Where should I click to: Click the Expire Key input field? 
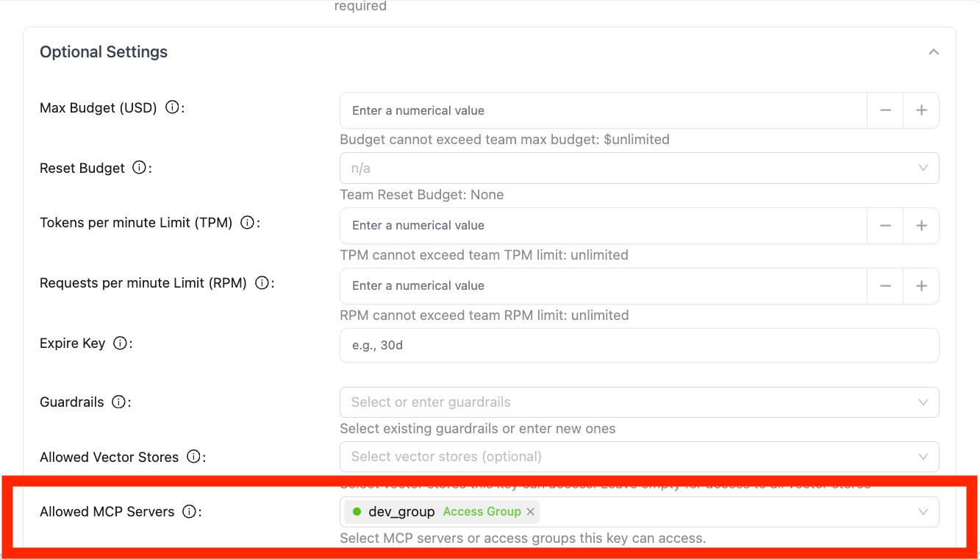point(639,345)
